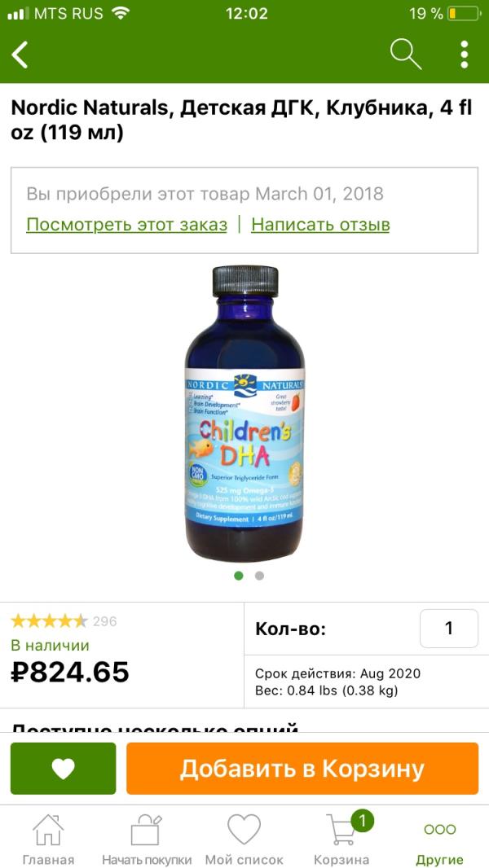Select the quantity field showing 1

tap(449, 629)
